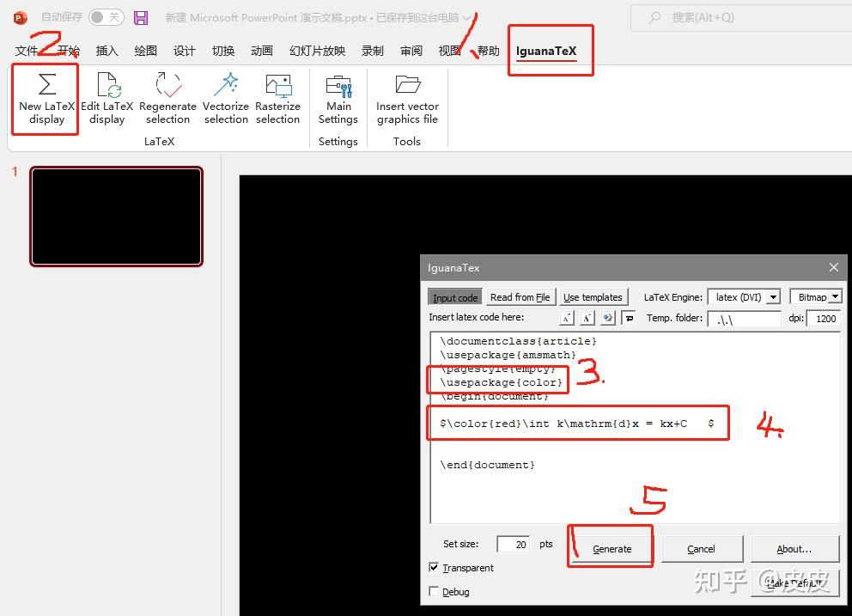Click the Set size pts field
This screenshot has width=852, height=616.
[513, 544]
